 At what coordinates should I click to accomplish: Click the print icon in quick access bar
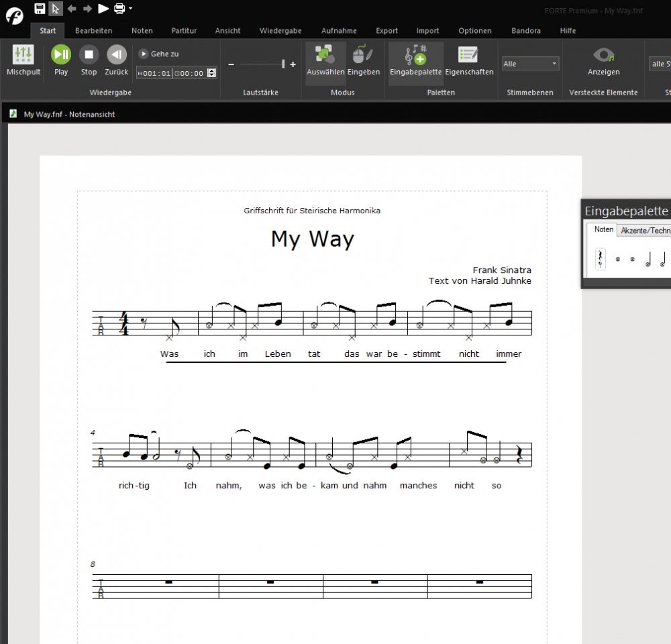click(x=119, y=8)
